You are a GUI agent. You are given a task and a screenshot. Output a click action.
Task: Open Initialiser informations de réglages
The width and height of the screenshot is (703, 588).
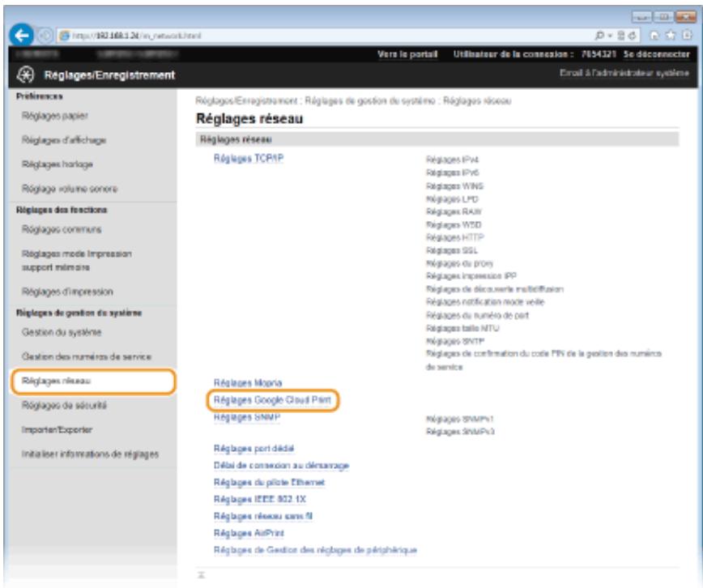[90, 454]
